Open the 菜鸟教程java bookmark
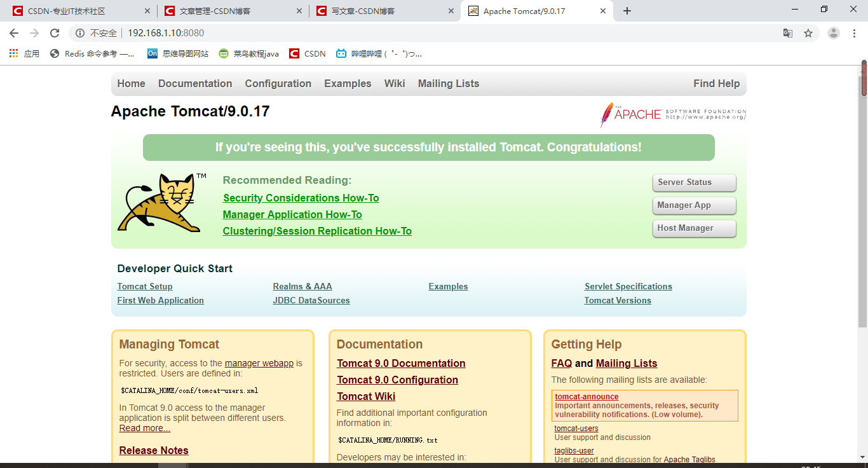 pyautogui.click(x=248, y=54)
